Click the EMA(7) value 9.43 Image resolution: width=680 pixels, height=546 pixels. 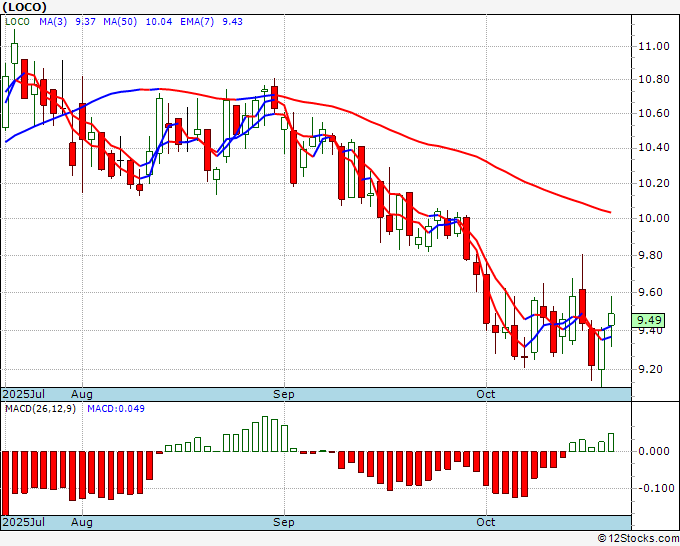(x=232, y=22)
